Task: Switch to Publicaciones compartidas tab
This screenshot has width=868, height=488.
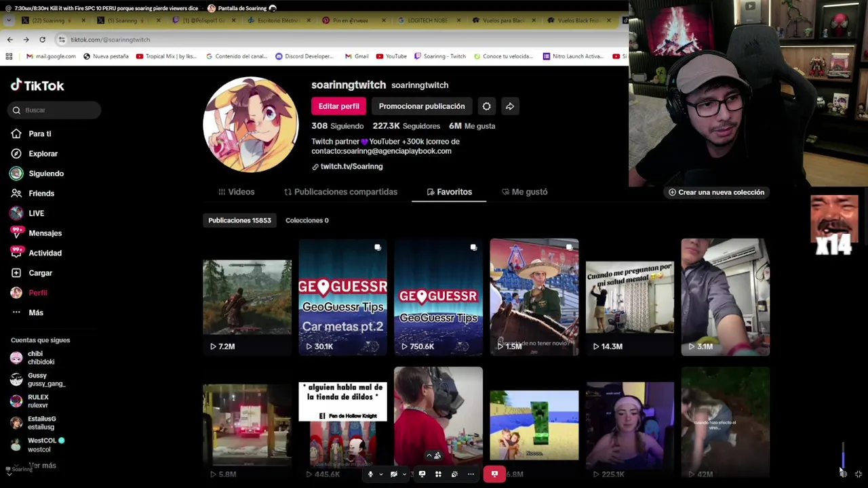Action: point(340,192)
